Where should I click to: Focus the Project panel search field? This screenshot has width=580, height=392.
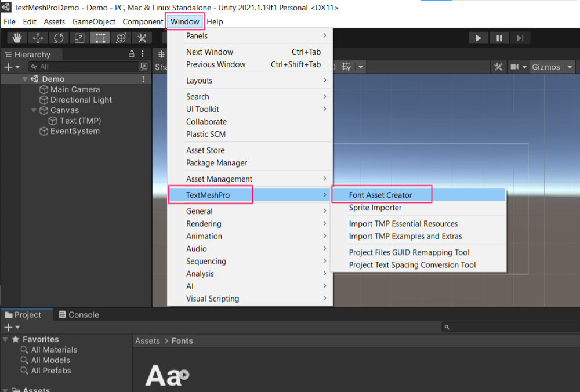click(510, 327)
